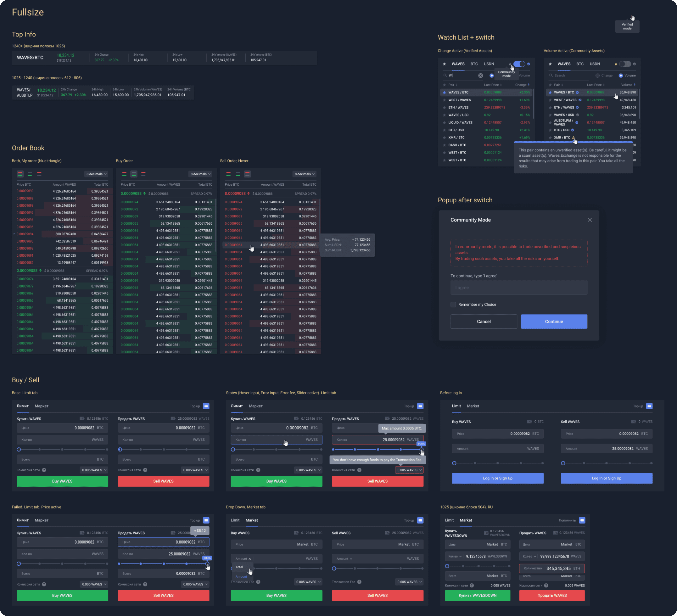Close the Community Mode popup
This screenshot has height=616, width=677.
(590, 220)
